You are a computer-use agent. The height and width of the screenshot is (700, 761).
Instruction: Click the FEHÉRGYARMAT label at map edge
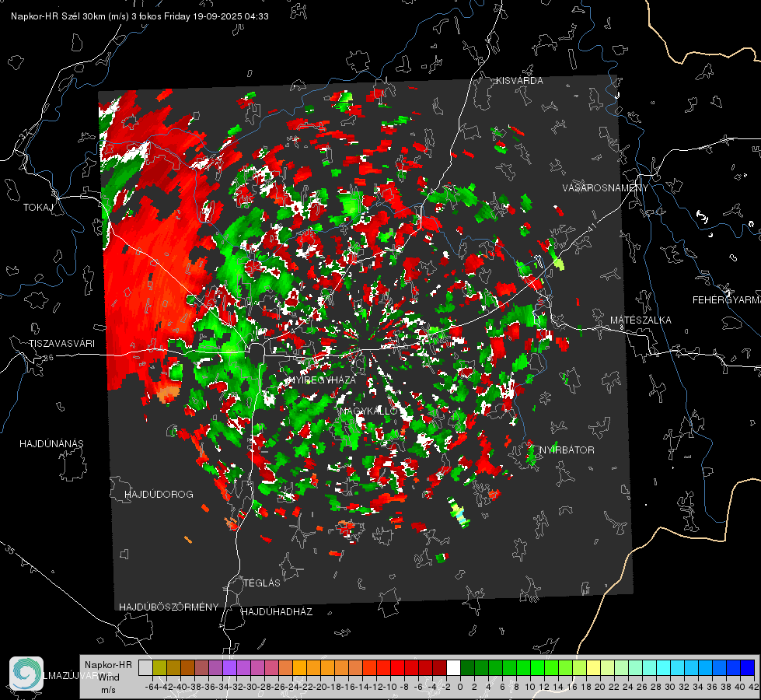[x=727, y=300]
